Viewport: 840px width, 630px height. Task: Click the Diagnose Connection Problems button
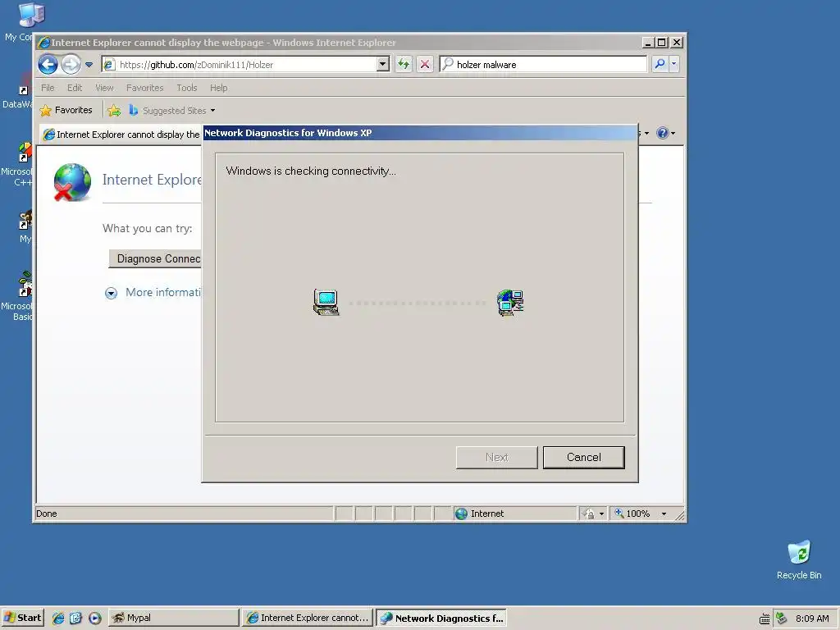pyautogui.click(x=155, y=258)
